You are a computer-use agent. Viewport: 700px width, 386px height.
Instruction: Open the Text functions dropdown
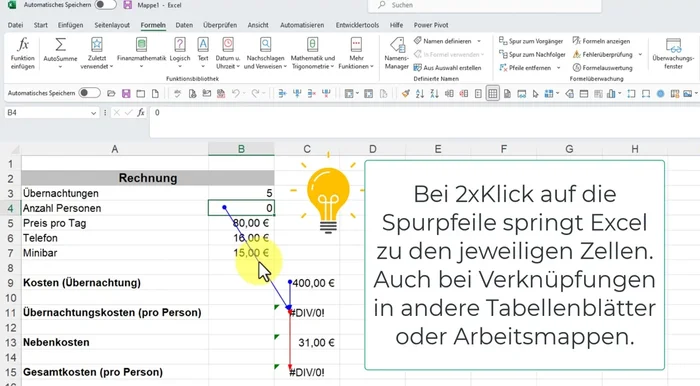(203, 53)
